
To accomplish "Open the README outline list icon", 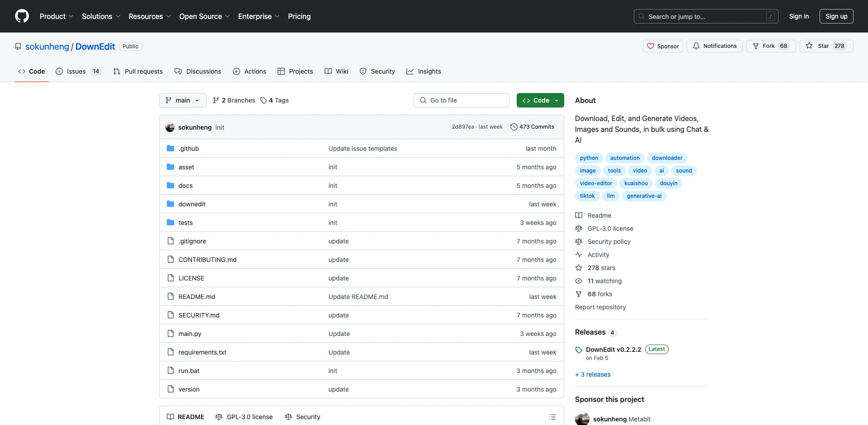I will 552,417.
